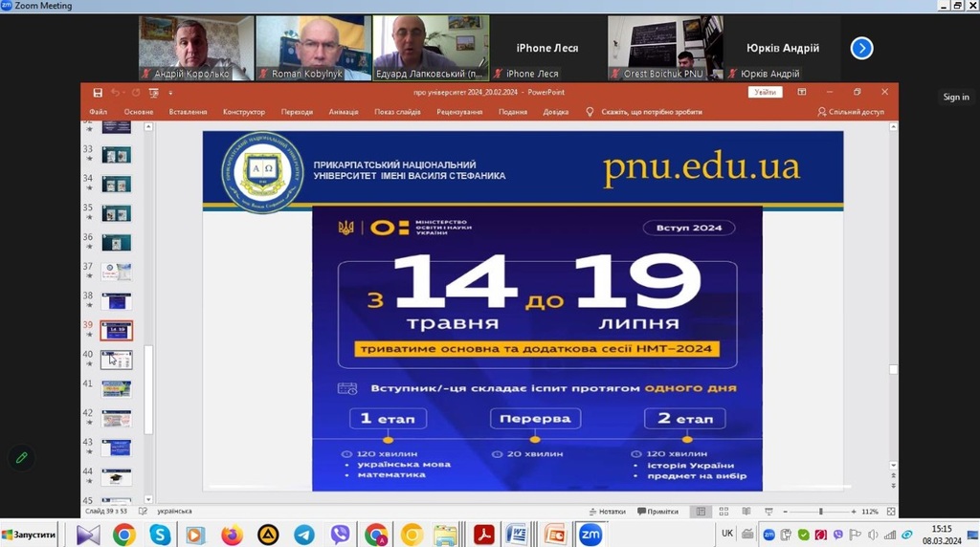Toggle Normal view button in status bar
This screenshot has width=980, height=547.
click(x=702, y=512)
